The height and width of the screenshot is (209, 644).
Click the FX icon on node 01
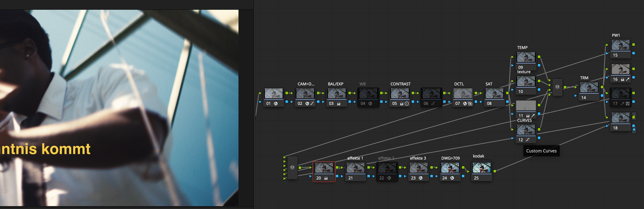pos(276,104)
